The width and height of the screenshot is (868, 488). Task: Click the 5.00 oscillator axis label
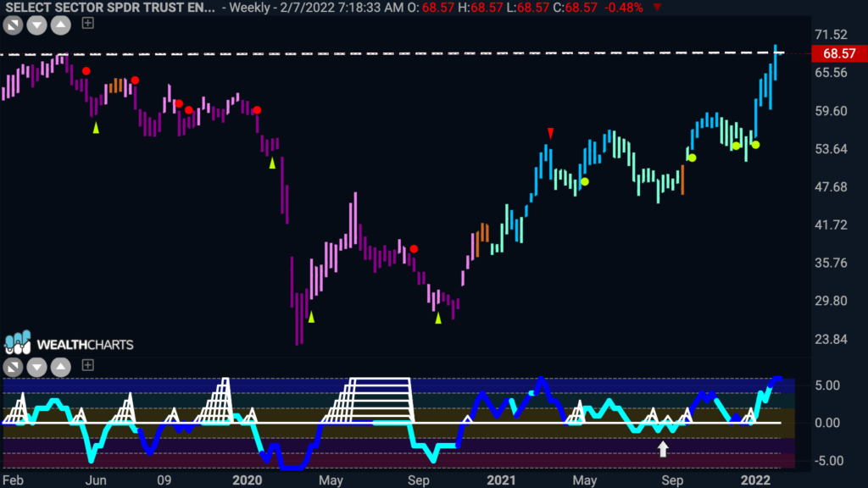(827, 385)
